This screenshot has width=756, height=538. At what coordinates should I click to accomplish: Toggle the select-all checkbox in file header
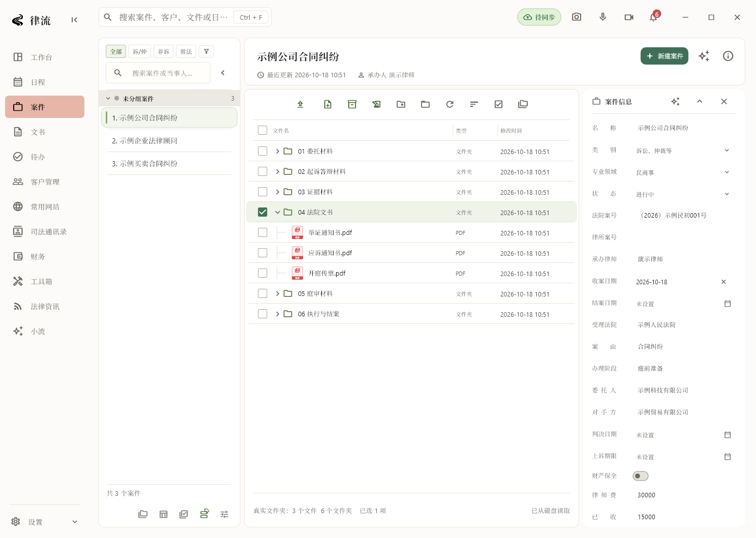pos(262,130)
